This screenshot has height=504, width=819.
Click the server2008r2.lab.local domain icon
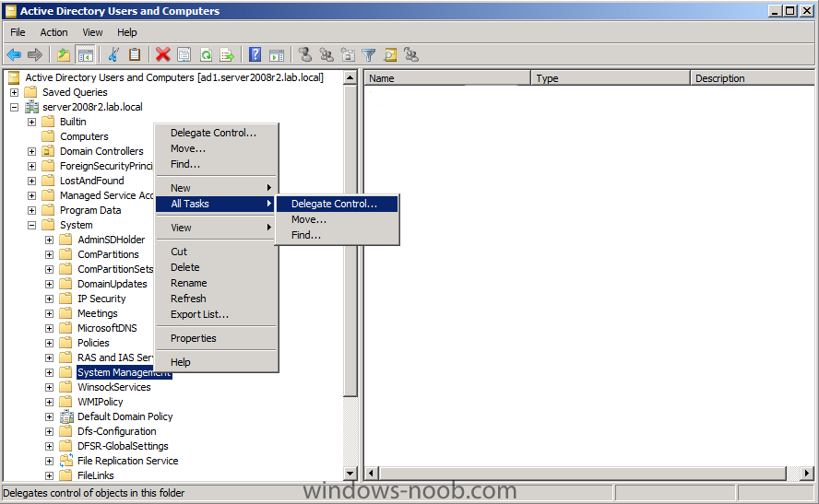click(x=32, y=107)
